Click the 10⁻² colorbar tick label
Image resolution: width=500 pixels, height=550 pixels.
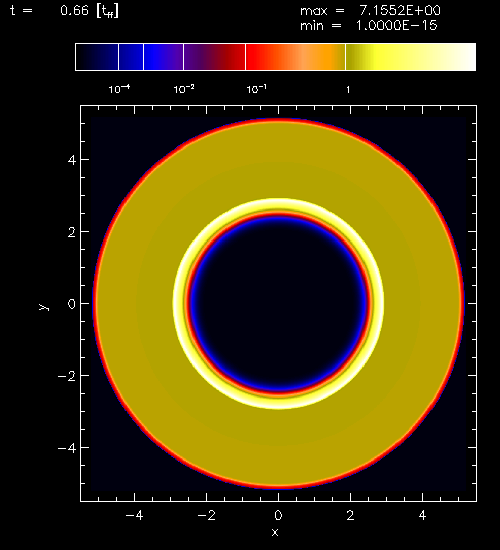click(x=184, y=89)
